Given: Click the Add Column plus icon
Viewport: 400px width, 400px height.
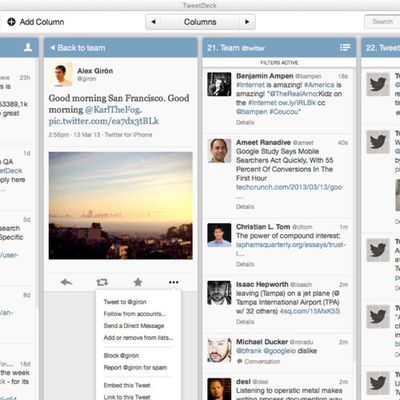Looking at the screenshot, I should click(x=11, y=22).
